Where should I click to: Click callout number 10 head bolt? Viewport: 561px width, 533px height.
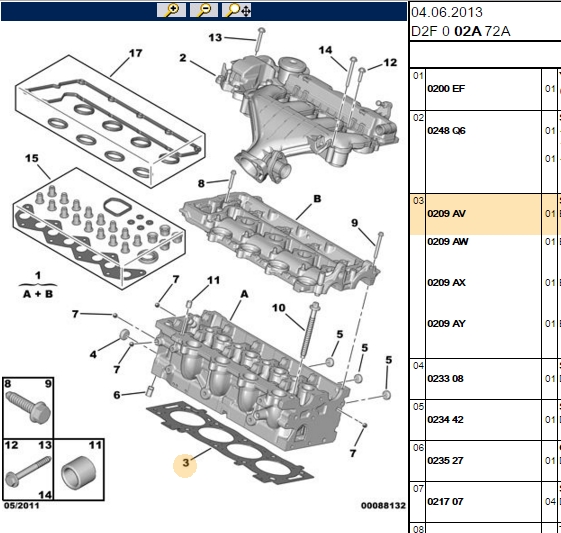click(278, 308)
